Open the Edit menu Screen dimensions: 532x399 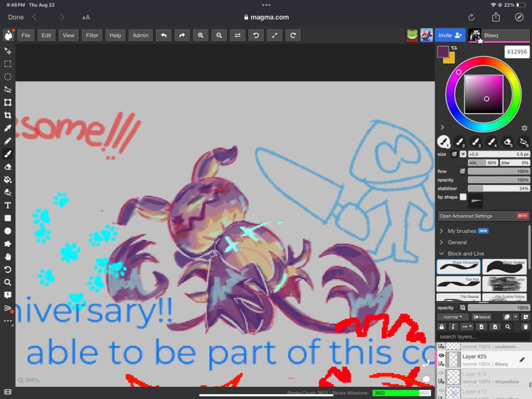pos(46,35)
